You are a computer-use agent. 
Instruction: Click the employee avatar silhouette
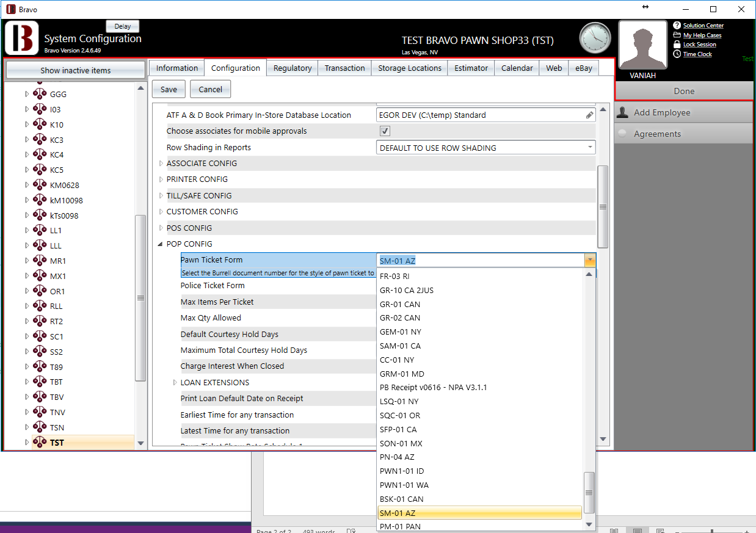point(643,46)
